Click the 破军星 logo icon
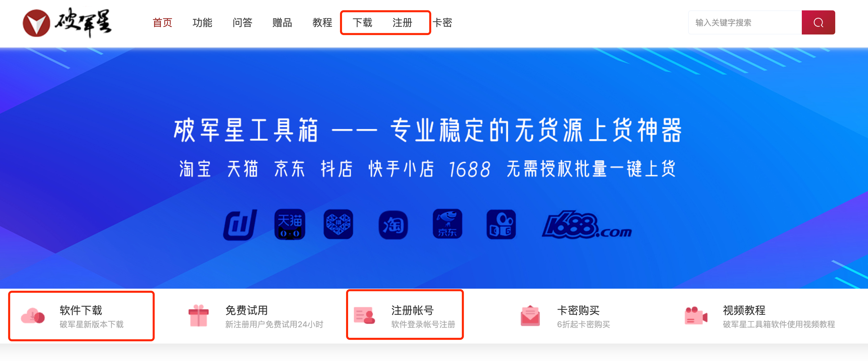This screenshot has height=361, width=868. pos(36,23)
